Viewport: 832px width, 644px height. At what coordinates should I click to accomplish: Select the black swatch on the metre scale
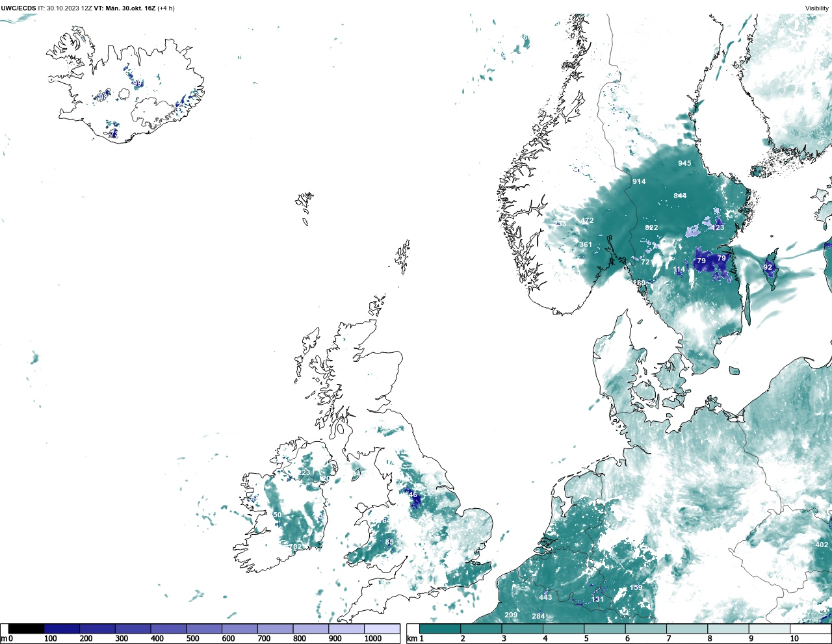click(x=26, y=628)
